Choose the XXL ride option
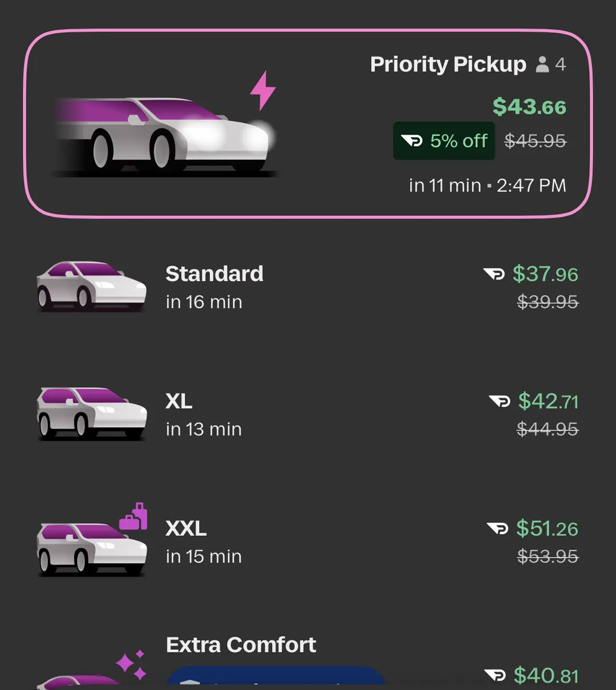Image resolution: width=616 pixels, height=690 pixels. point(308,542)
